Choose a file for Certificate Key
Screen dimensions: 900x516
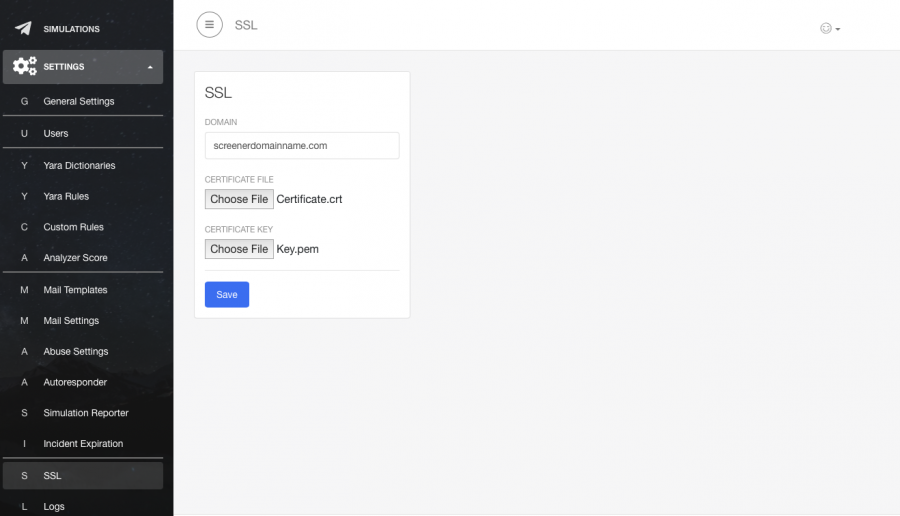click(239, 249)
